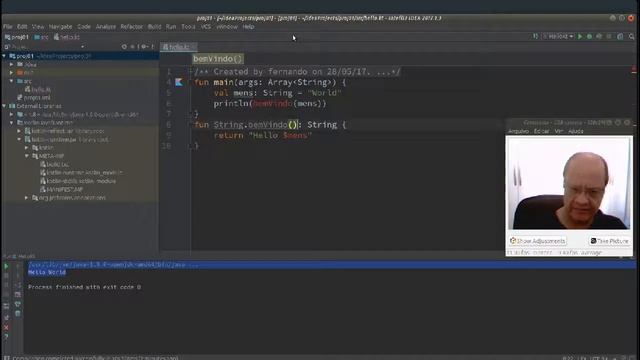Collapse the proj01 root node

(x=4, y=56)
